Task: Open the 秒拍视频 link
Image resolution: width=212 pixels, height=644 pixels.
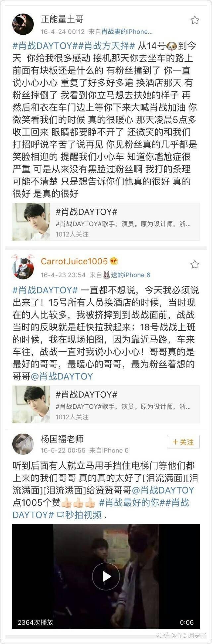Action: point(79,515)
